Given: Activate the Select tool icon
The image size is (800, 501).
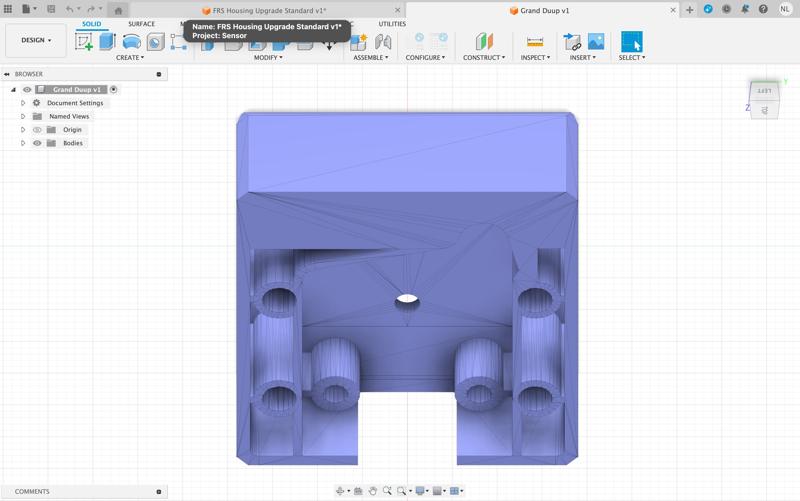Looking at the screenshot, I should tap(631, 42).
